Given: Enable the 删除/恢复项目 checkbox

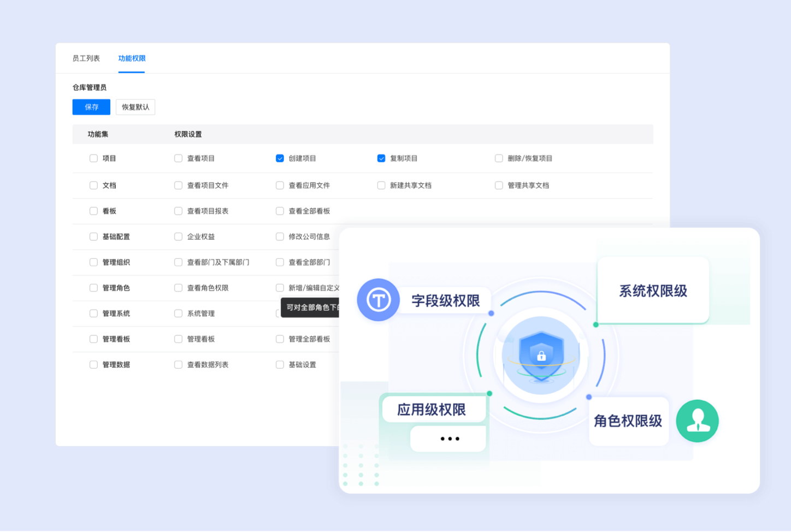Looking at the screenshot, I should point(499,158).
